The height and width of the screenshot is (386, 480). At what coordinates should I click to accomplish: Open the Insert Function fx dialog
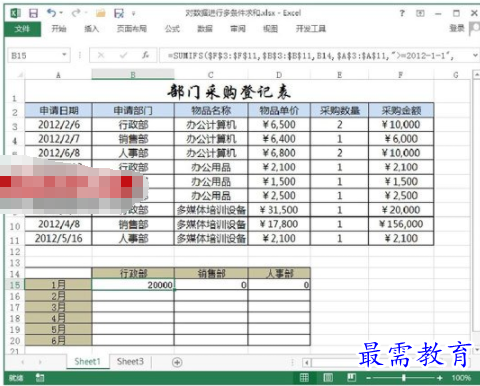click(145, 55)
